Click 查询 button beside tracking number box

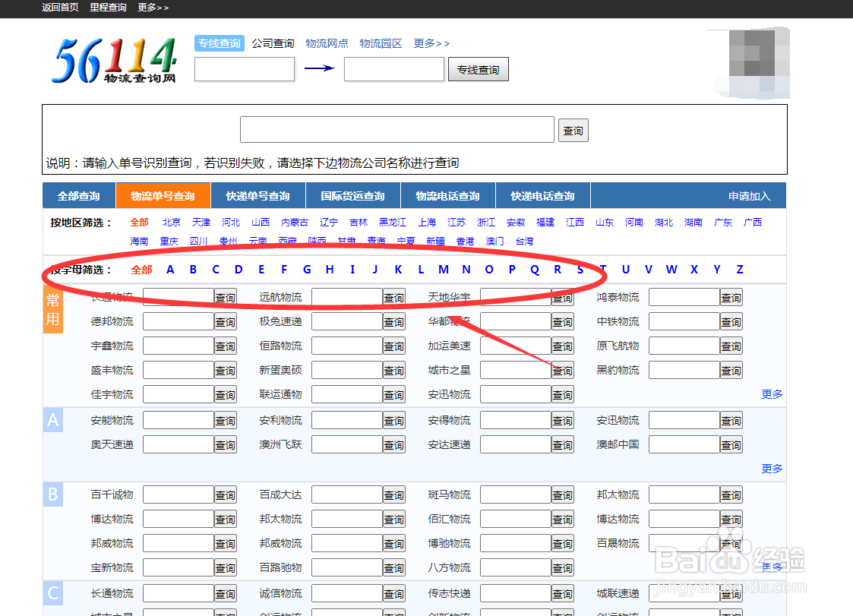point(573,131)
